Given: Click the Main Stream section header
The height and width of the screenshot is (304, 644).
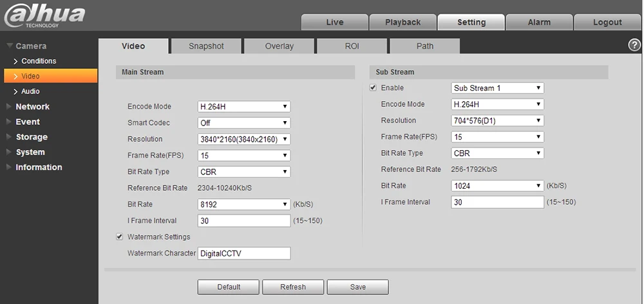Looking at the screenshot, I should coord(235,72).
